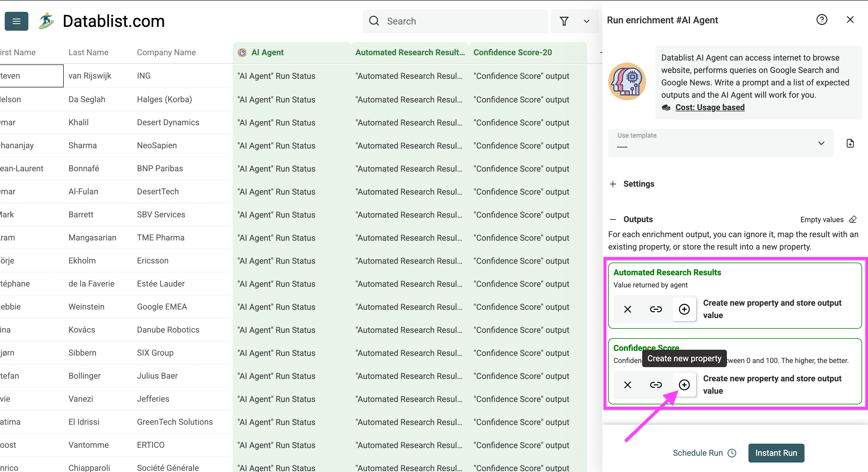Image resolution: width=868 pixels, height=472 pixels.
Task: Click the map-to-property link icon under Automated Research Results
Action: click(x=656, y=309)
